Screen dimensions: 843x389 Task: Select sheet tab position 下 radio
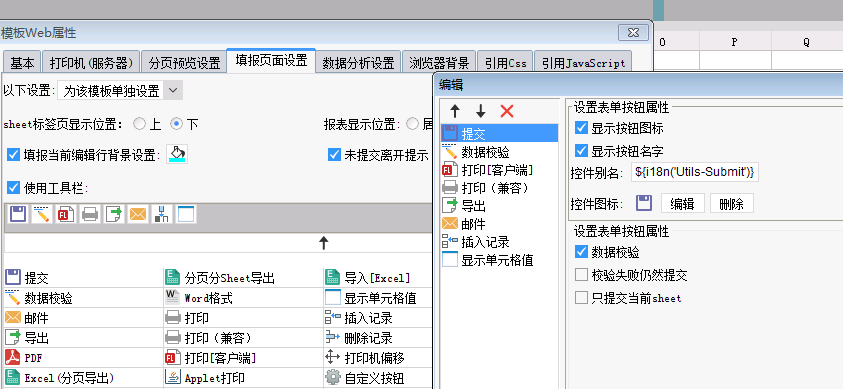pos(176,125)
